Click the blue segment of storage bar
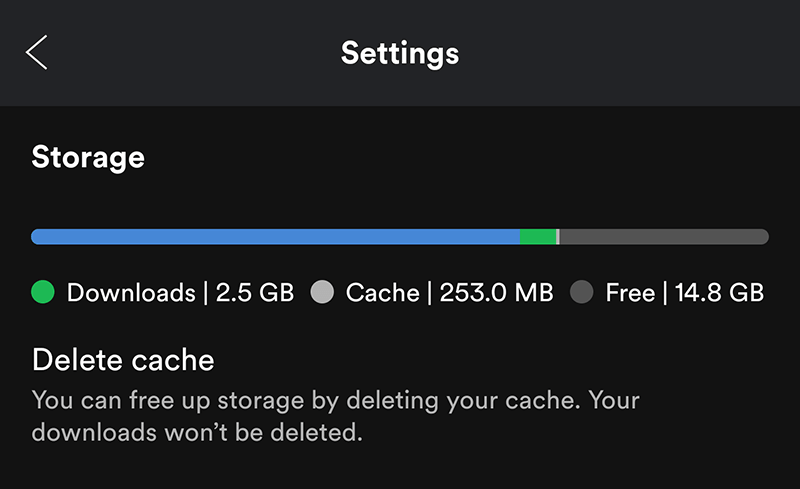The height and width of the screenshot is (489, 800). coord(275,237)
